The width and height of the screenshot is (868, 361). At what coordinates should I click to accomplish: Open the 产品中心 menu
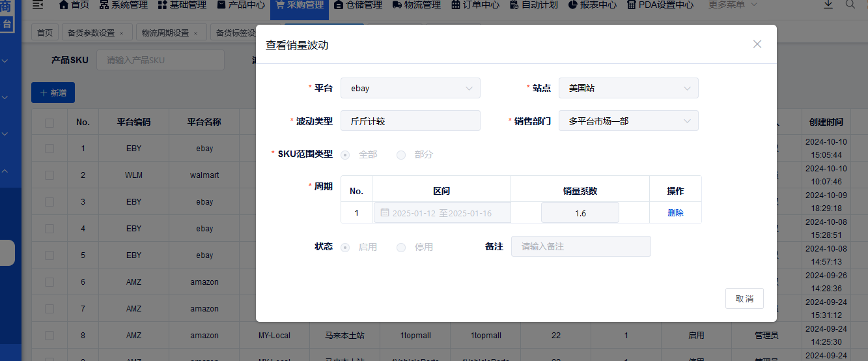241,5
